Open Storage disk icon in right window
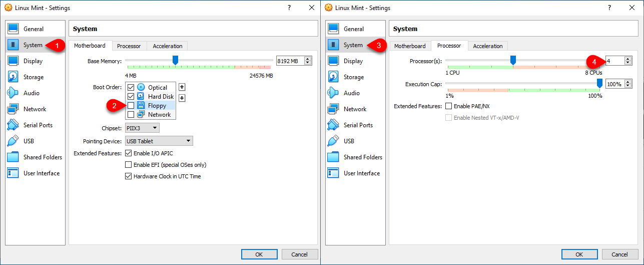This screenshot has width=644, height=265. 334,77
